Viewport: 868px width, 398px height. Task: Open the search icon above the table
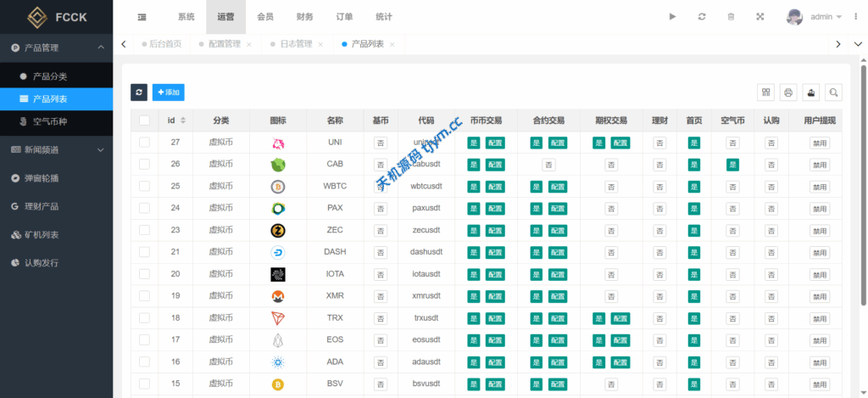pyautogui.click(x=834, y=92)
